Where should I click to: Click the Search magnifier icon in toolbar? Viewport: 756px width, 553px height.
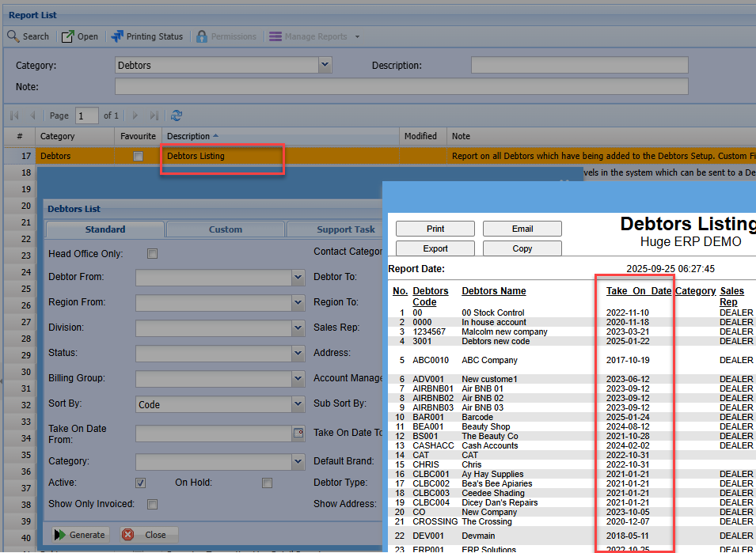point(13,36)
